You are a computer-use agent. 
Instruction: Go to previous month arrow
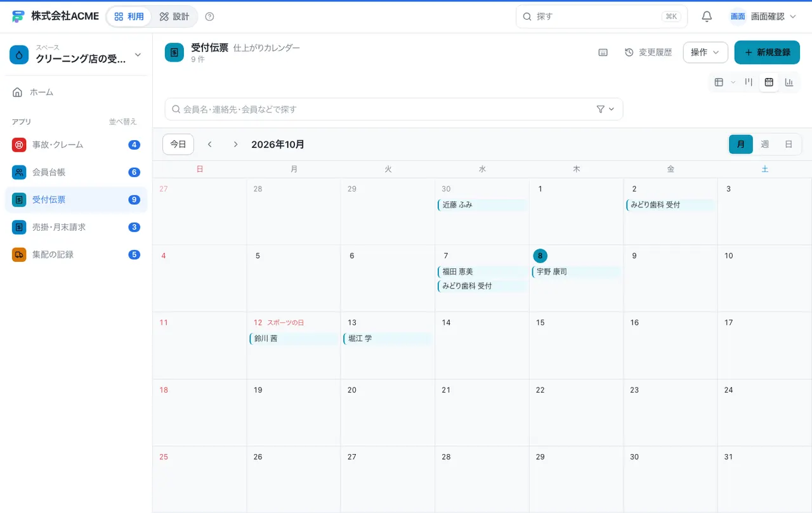pyautogui.click(x=209, y=145)
